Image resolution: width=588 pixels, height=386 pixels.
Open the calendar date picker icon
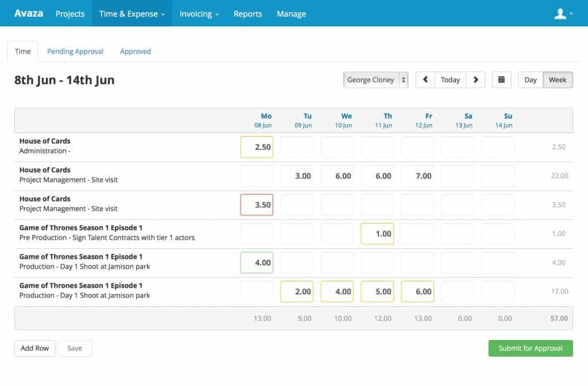(501, 79)
